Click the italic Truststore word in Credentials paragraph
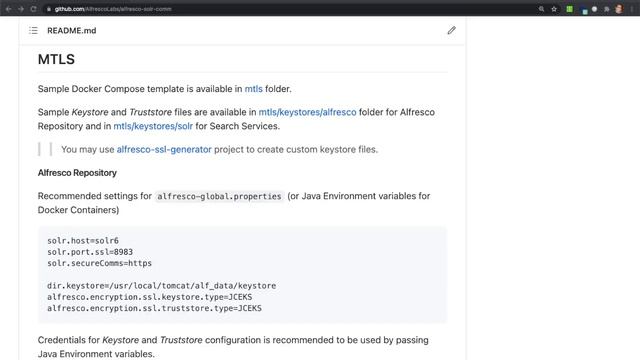Image resolution: width=640 pixels, height=360 pixels. pos(181,340)
